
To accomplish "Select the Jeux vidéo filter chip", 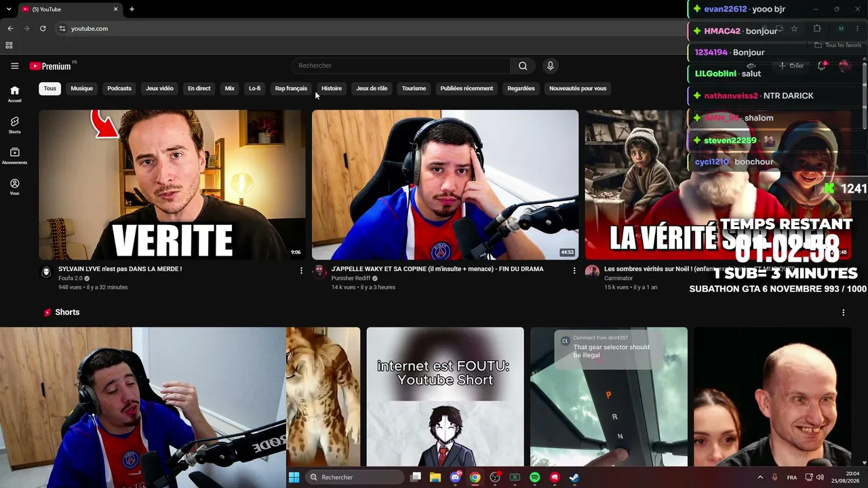I will (159, 88).
